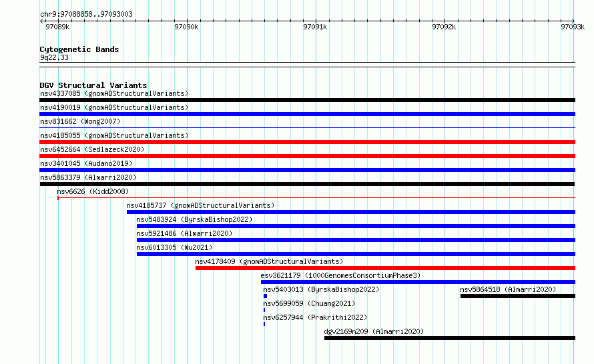Select nsv5483924 (ByrskaBishop2022) label
The height and width of the screenshot is (364, 594).
tap(194, 219)
